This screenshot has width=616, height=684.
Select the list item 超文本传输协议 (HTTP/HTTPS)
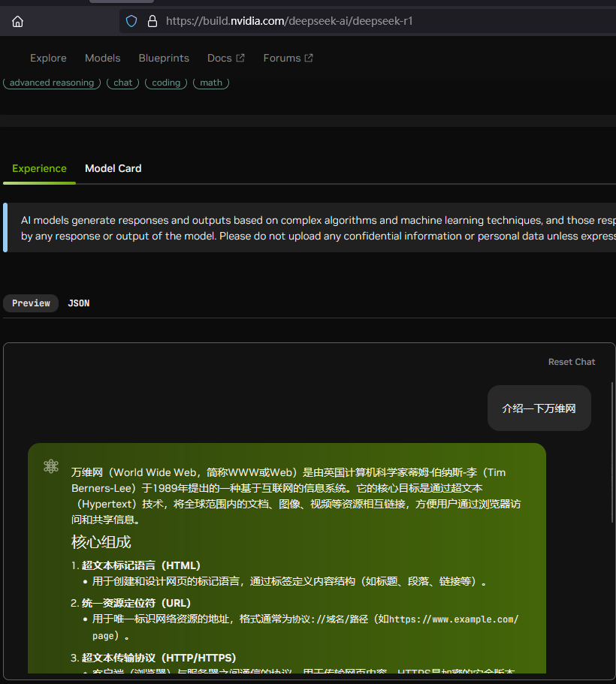[x=159, y=658]
